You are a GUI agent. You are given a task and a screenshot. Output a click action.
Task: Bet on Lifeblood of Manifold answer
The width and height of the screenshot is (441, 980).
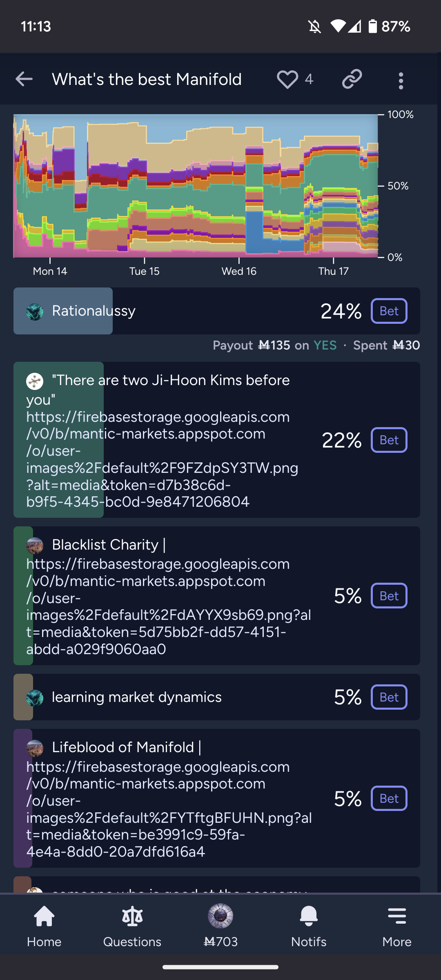389,798
